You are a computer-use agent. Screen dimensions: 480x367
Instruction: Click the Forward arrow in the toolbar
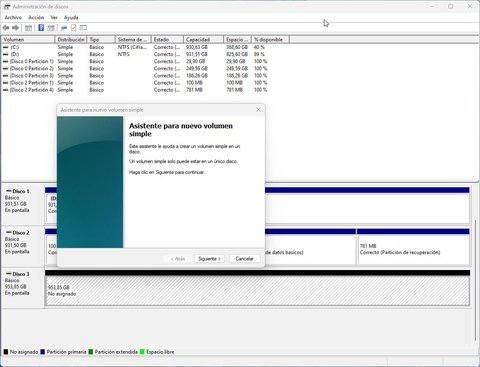tap(15, 28)
